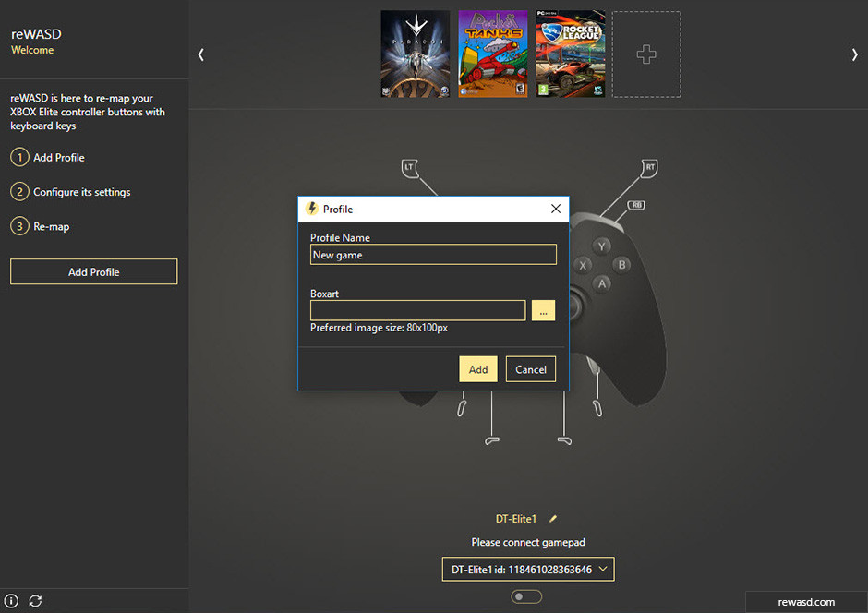Click step 3 Re-map in the sidebar
The height and width of the screenshot is (613, 868).
point(40,226)
